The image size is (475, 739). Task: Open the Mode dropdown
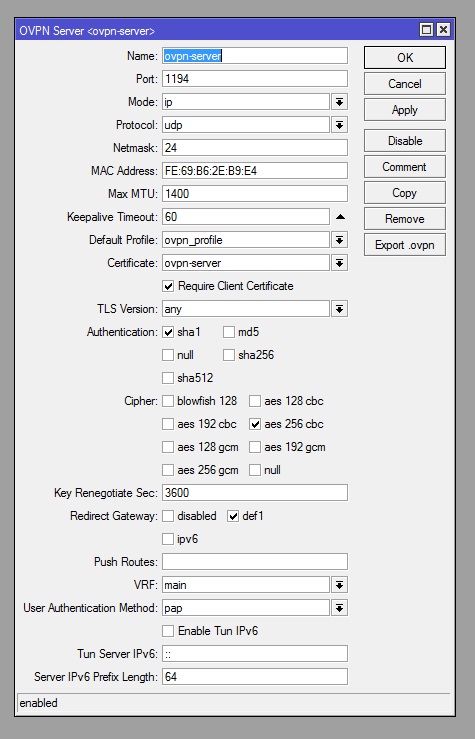(339, 102)
